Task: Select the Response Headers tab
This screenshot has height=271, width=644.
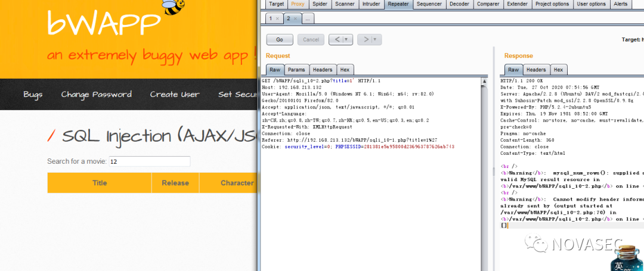Action: click(537, 70)
